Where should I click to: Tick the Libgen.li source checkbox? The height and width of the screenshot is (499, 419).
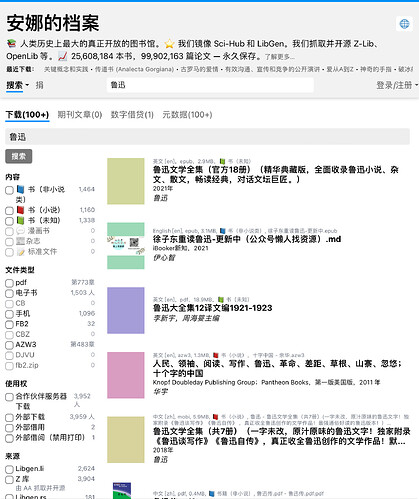pyautogui.click(x=9, y=469)
